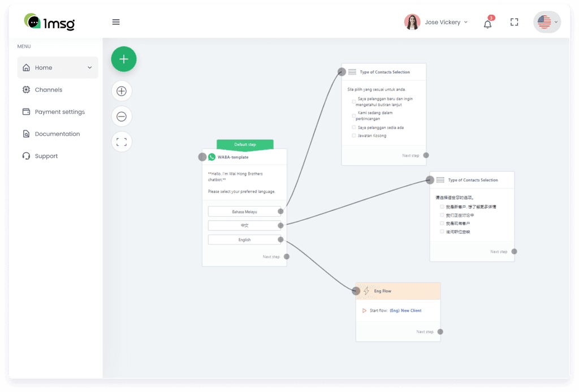Zoom in using the canvas magnifier icon
This screenshot has height=392, width=579.
tap(122, 91)
